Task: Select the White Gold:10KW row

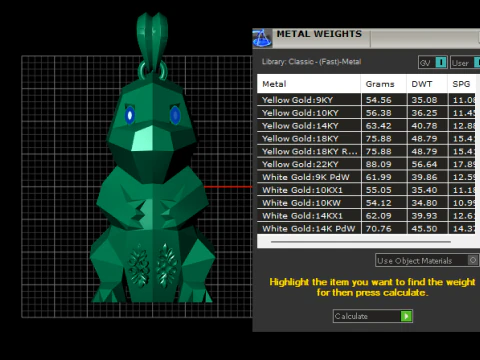Action: click(x=366, y=203)
